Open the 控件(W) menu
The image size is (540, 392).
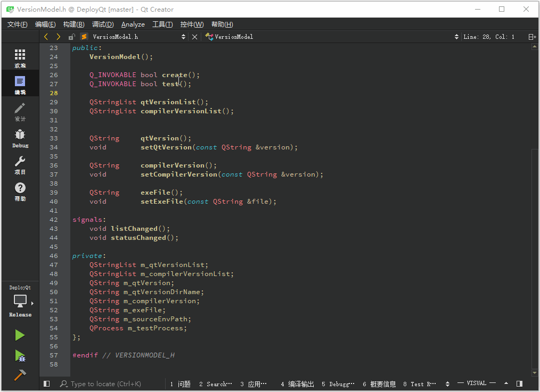point(192,24)
